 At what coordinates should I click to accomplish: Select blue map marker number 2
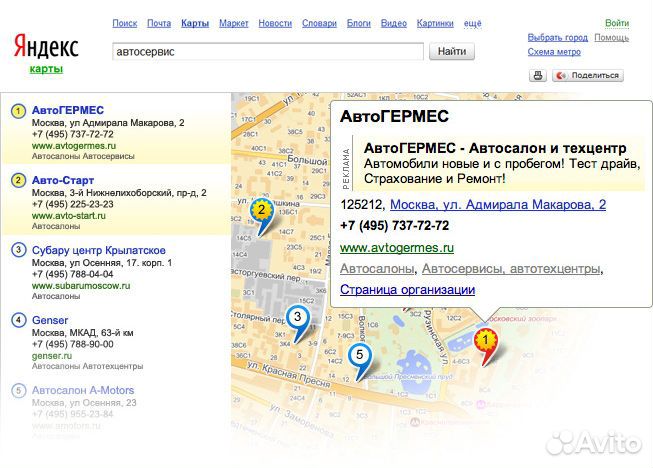(x=261, y=211)
